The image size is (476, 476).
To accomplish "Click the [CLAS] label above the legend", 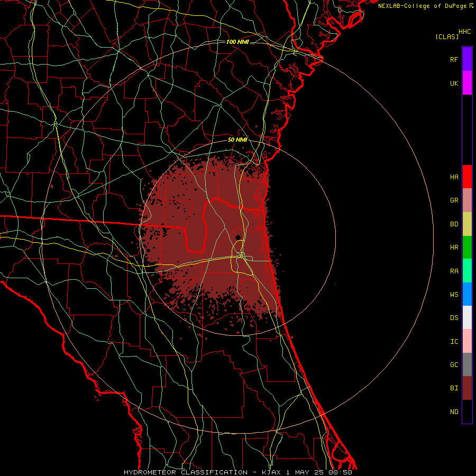I will 447,36.
